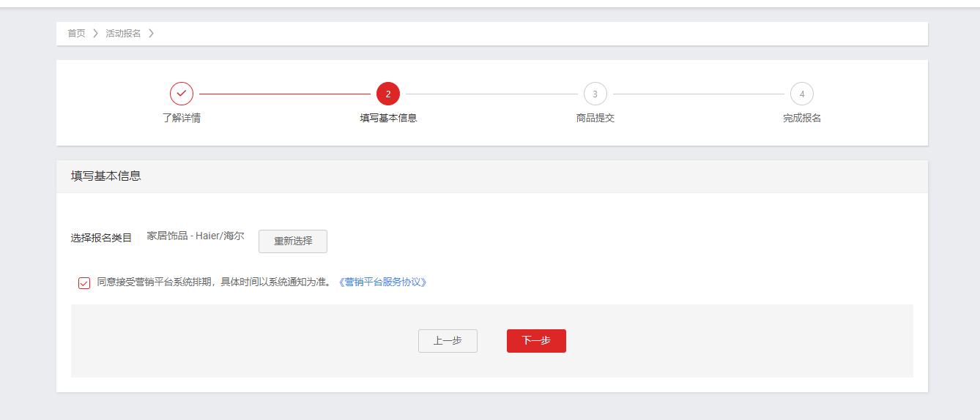Go back with the 上一步 button
The image size is (980, 420).
448,341
